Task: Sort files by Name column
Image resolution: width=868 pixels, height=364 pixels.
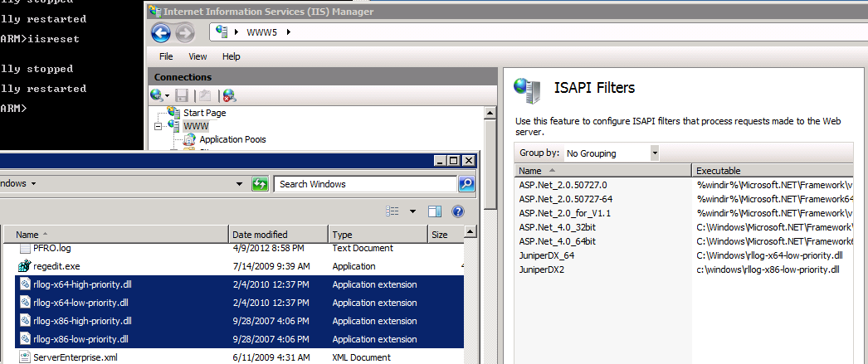Action: [x=117, y=235]
